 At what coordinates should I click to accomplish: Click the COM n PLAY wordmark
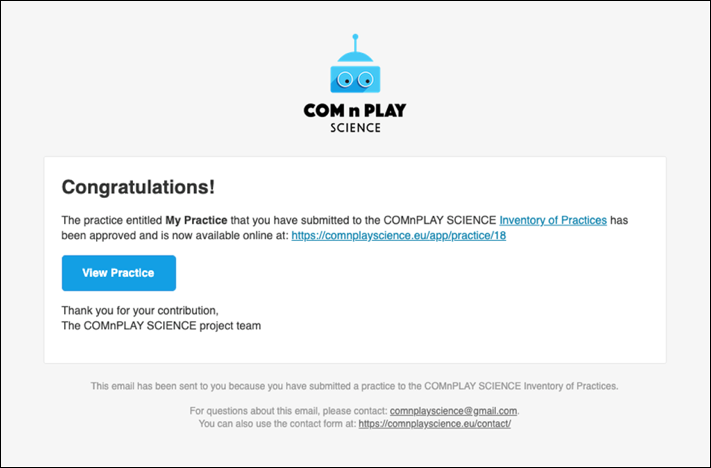coord(355,110)
